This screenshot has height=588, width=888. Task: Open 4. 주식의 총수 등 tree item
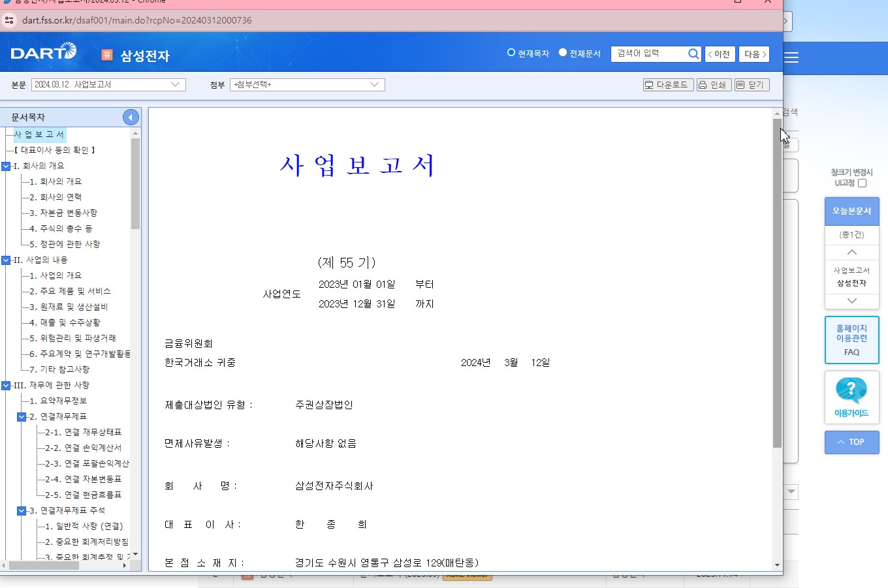(x=61, y=228)
